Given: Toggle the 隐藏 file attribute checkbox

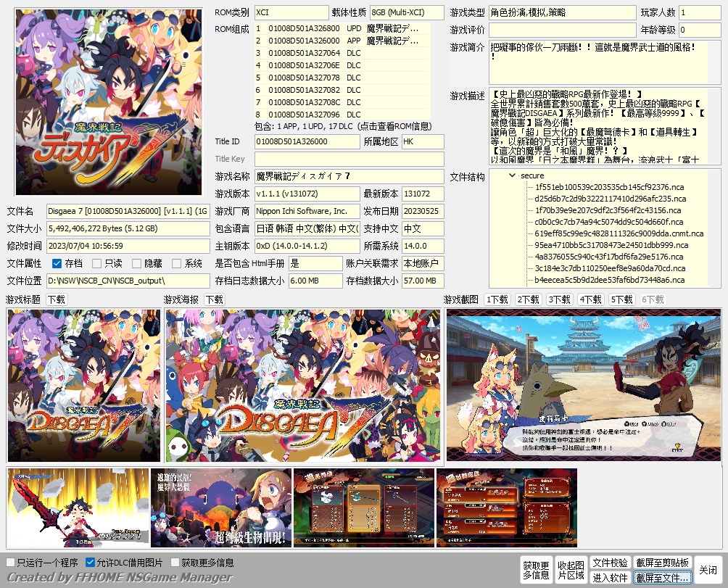Looking at the screenshot, I should tap(136, 264).
